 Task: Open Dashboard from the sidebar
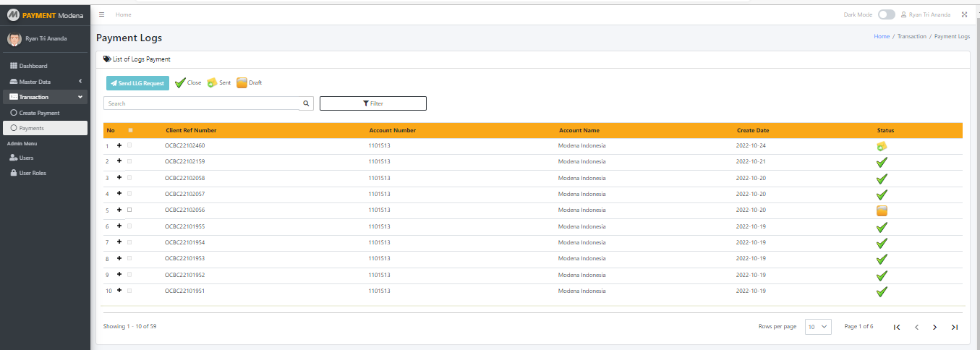pos(33,66)
